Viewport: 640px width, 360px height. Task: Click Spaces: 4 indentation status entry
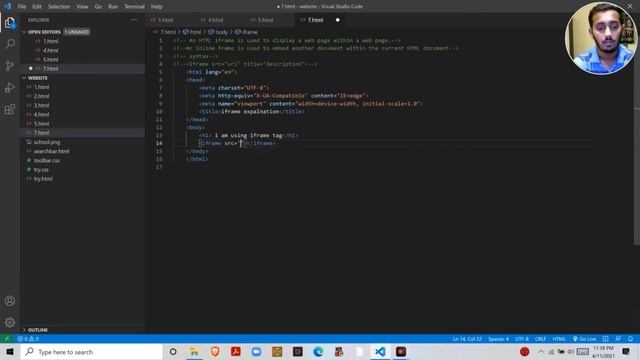tap(498, 339)
